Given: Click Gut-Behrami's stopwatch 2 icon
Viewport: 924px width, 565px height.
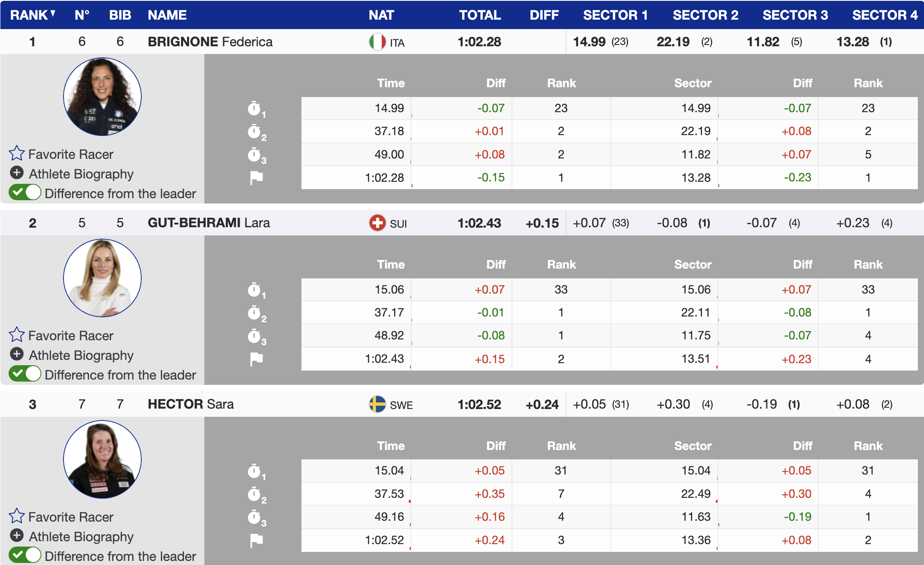Looking at the screenshot, I should (x=255, y=313).
